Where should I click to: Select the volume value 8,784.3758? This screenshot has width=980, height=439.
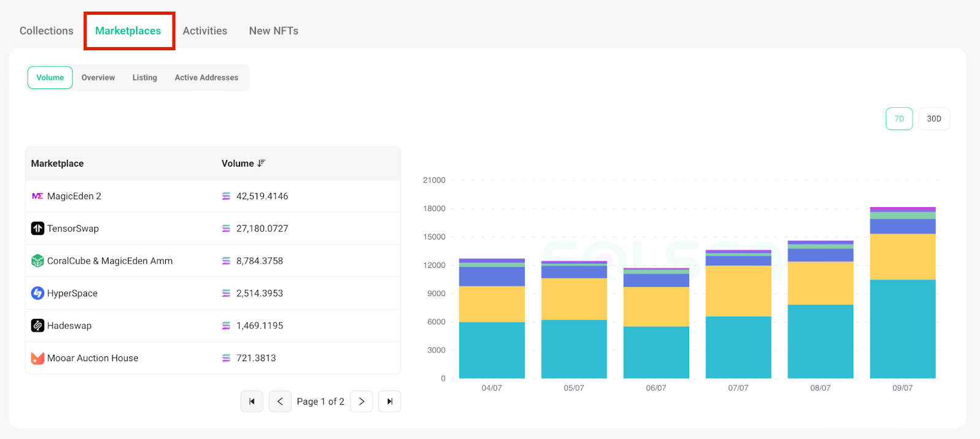pos(260,261)
